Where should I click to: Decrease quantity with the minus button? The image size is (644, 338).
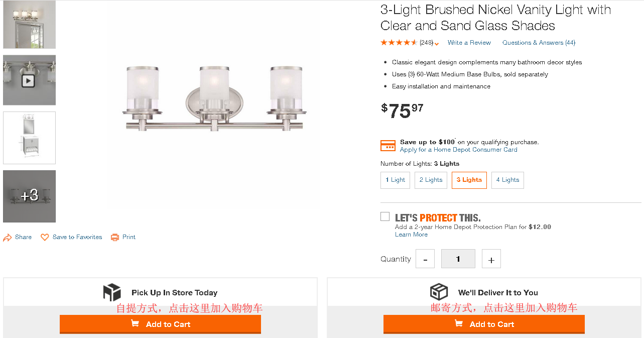425,259
